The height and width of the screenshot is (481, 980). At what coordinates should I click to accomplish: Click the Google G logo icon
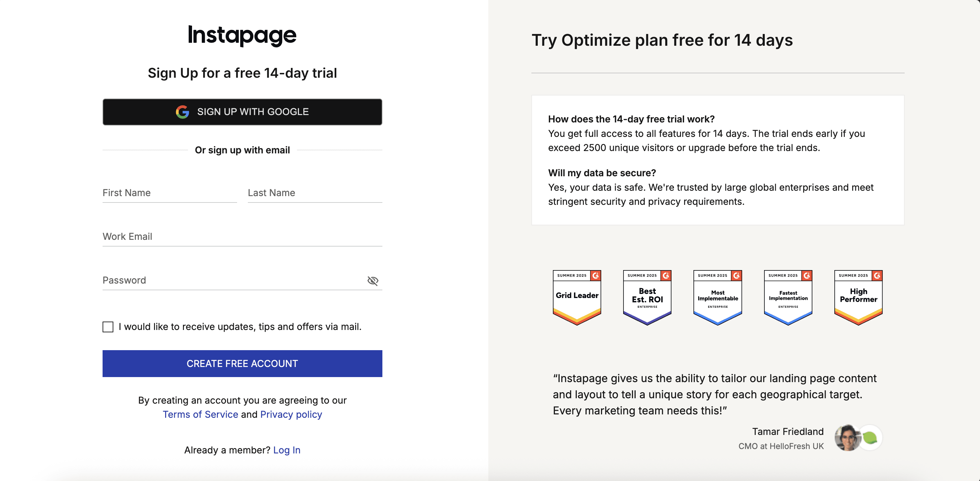(x=183, y=112)
